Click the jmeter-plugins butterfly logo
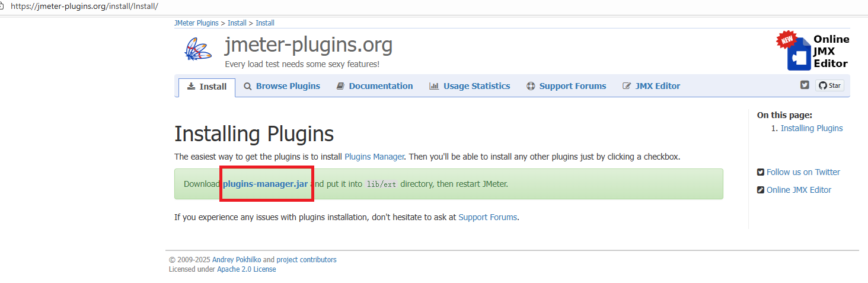Viewport: 868px width, 283px height. point(198,49)
